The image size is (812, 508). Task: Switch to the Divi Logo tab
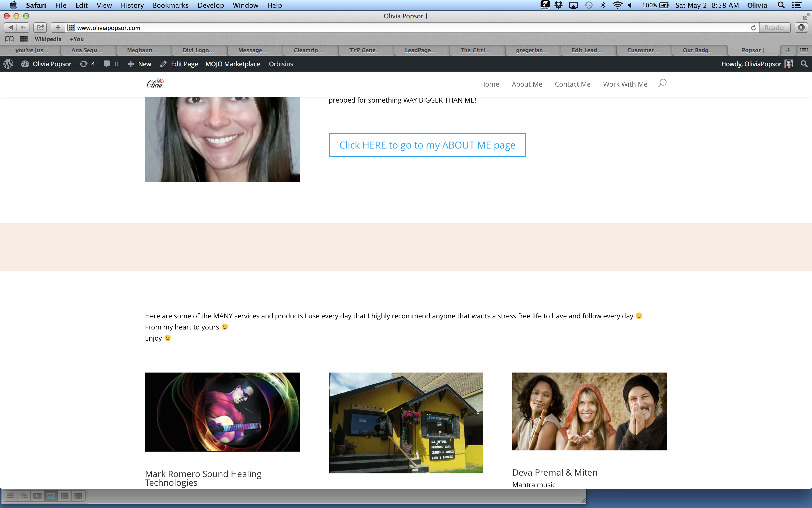[x=199, y=50]
